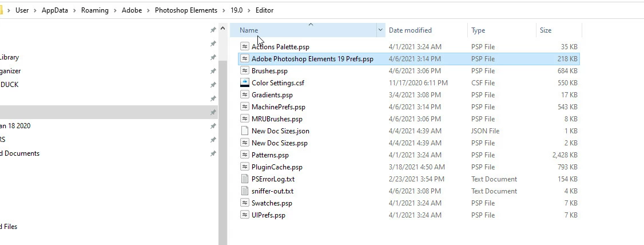This screenshot has width=644, height=245.
Task: Click Editor in the address bar
Action: click(x=264, y=10)
